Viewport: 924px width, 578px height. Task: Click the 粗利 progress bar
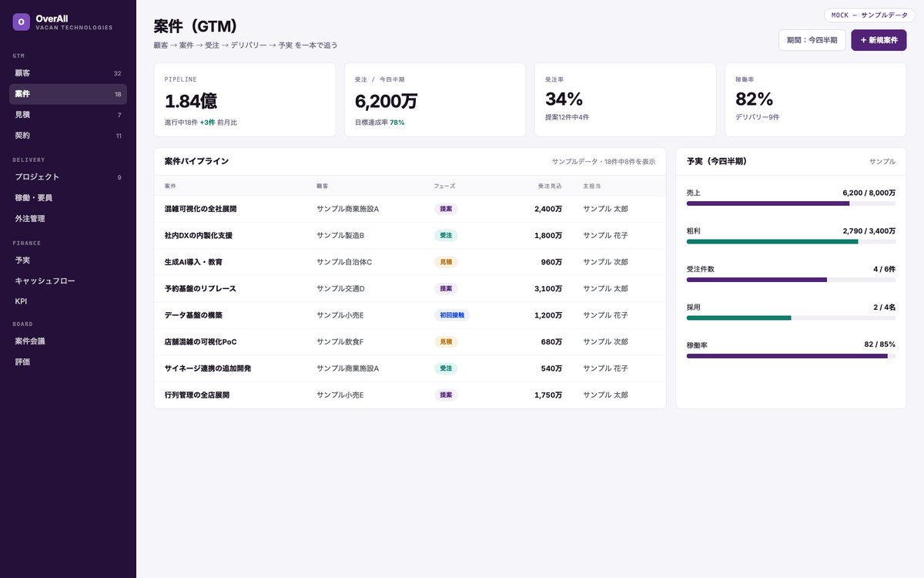point(791,241)
